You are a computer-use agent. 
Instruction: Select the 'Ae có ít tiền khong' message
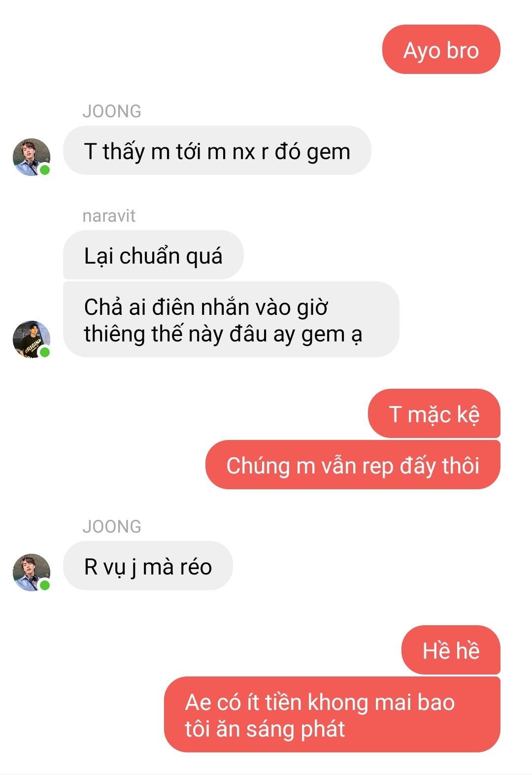tap(332, 715)
